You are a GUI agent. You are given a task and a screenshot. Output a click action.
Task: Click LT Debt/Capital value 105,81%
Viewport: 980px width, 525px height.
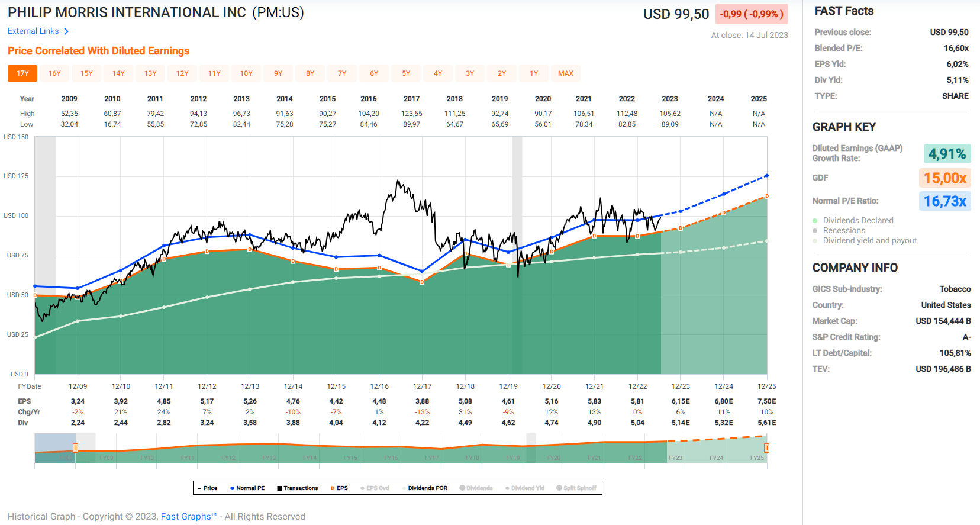coord(955,353)
